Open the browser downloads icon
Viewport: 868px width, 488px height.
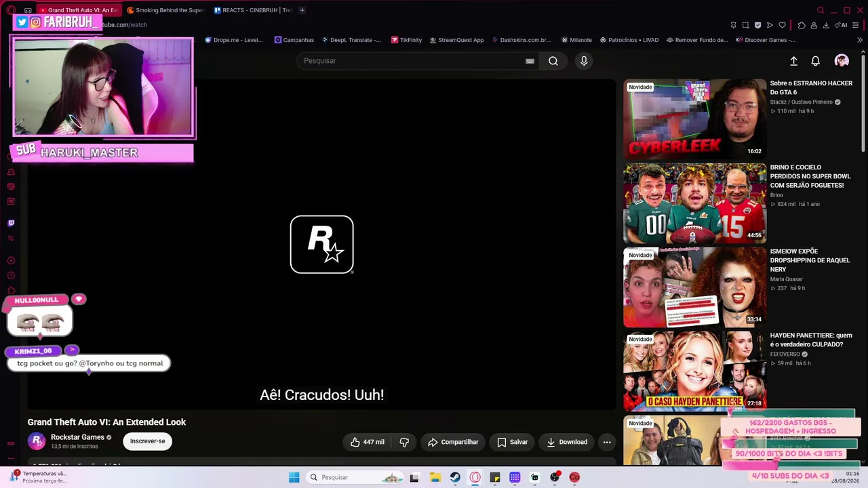pyautogui.click(x=826, y=25)
